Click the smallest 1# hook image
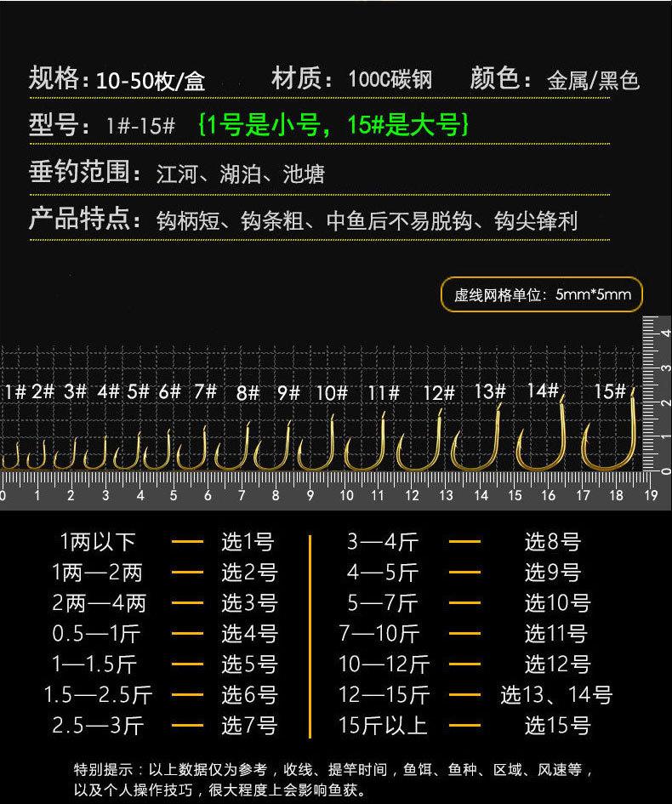 [12, 458]
